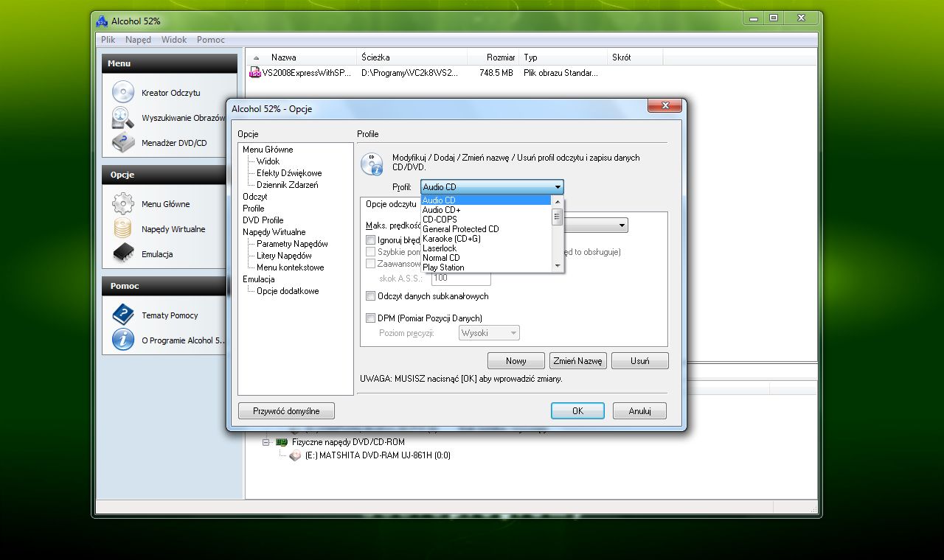The image size is (944, 560).
Task: Click the Menu Główne gear icon
Action: 122,203
